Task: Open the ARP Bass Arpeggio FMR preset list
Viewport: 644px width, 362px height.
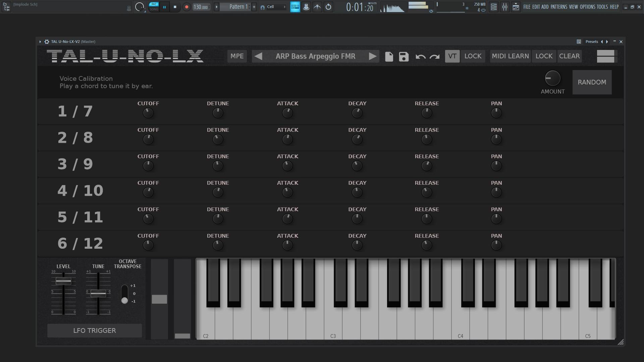Action: pos(315,56)
